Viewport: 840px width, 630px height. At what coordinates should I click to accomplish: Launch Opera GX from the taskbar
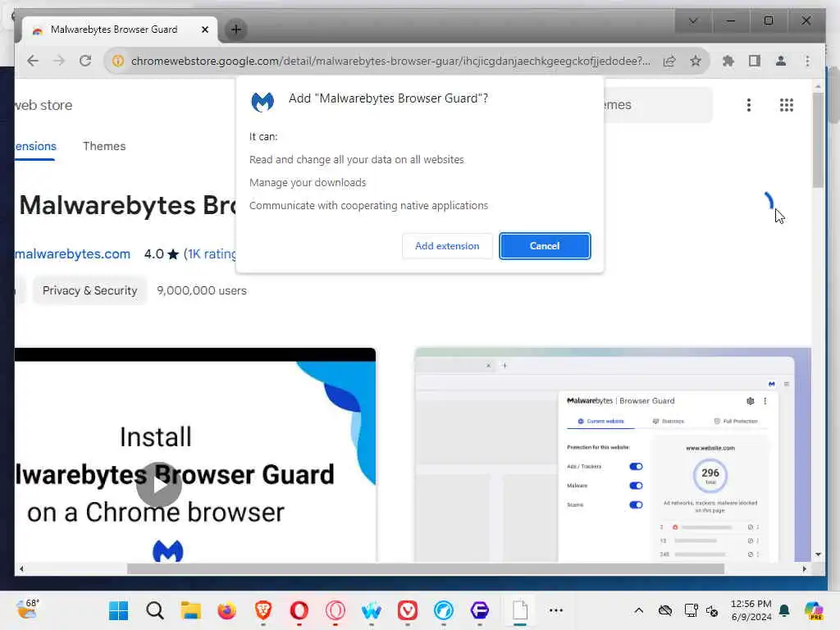pos(336,610)
